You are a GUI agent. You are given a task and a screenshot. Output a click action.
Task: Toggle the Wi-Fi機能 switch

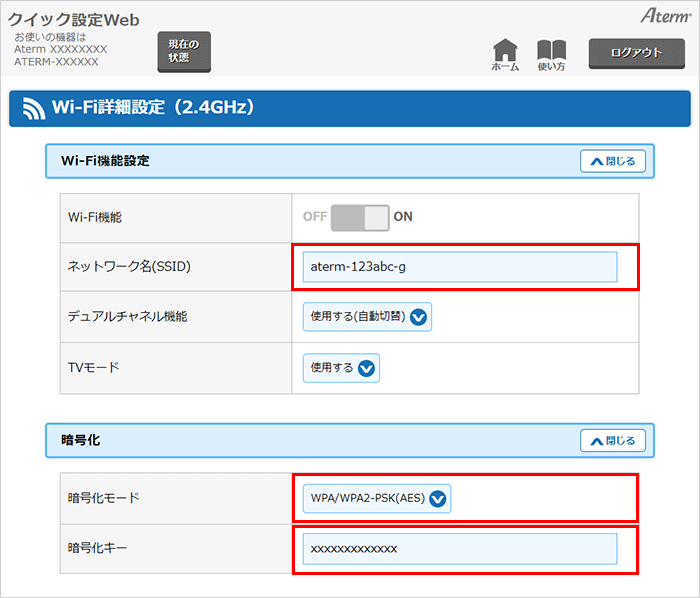(x=360, y=217)
